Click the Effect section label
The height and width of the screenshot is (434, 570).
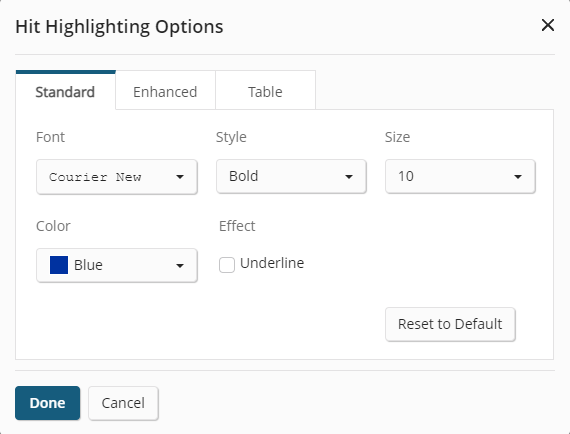(x=237, y=226)
